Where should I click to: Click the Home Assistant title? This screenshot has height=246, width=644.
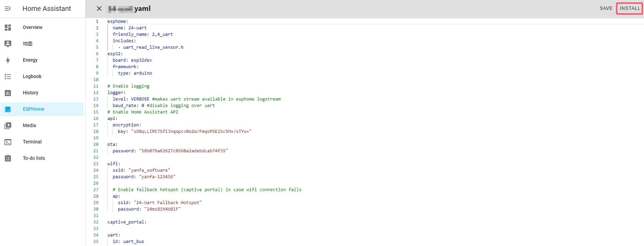click(47, 9)
